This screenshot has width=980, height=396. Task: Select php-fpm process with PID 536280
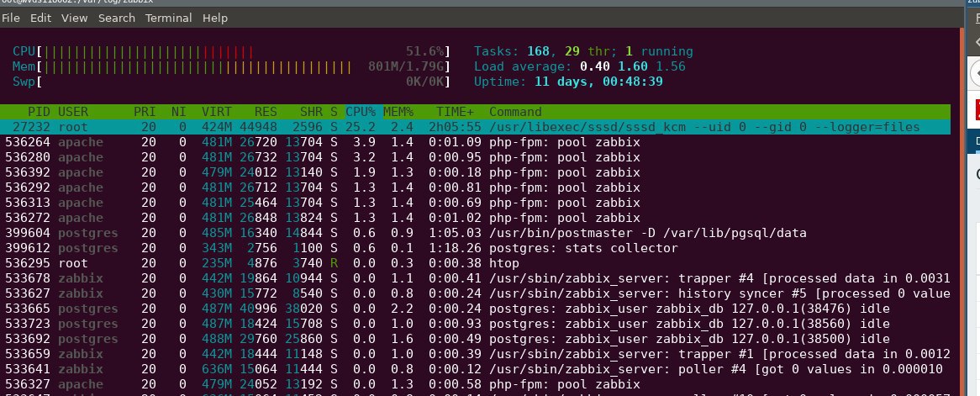475,157
